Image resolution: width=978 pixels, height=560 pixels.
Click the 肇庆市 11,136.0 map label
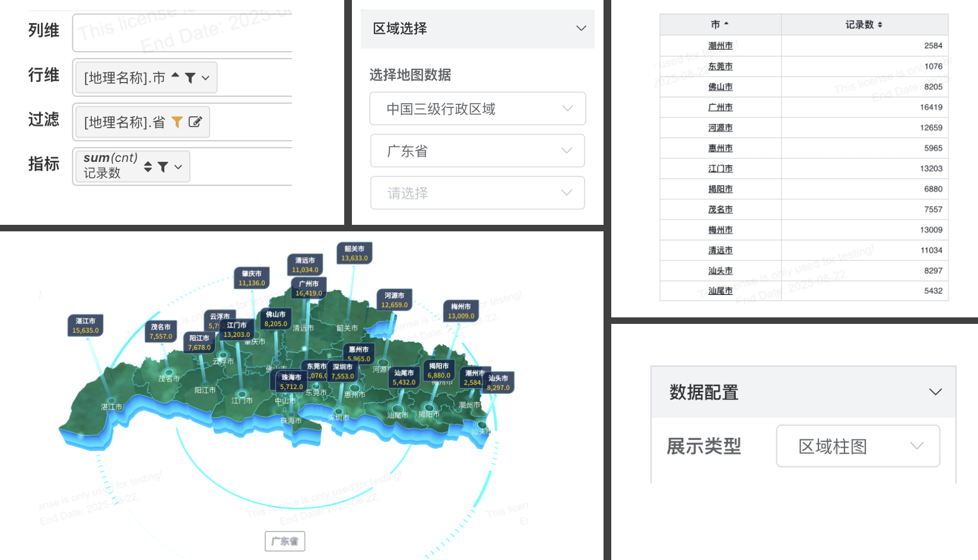point(252,278)
